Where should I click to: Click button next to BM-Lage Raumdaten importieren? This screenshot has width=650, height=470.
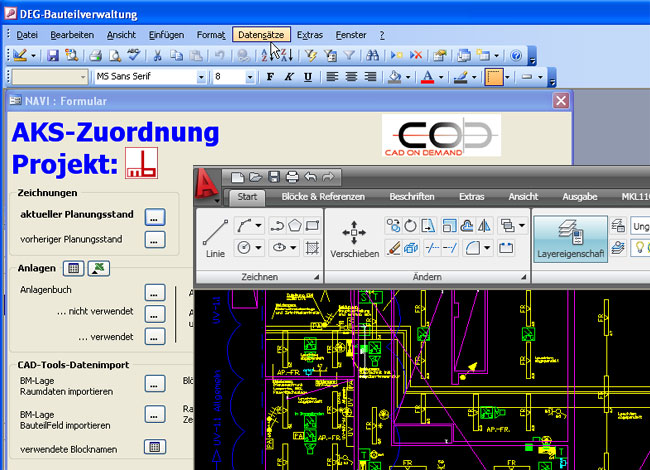[x=154, y=384]
